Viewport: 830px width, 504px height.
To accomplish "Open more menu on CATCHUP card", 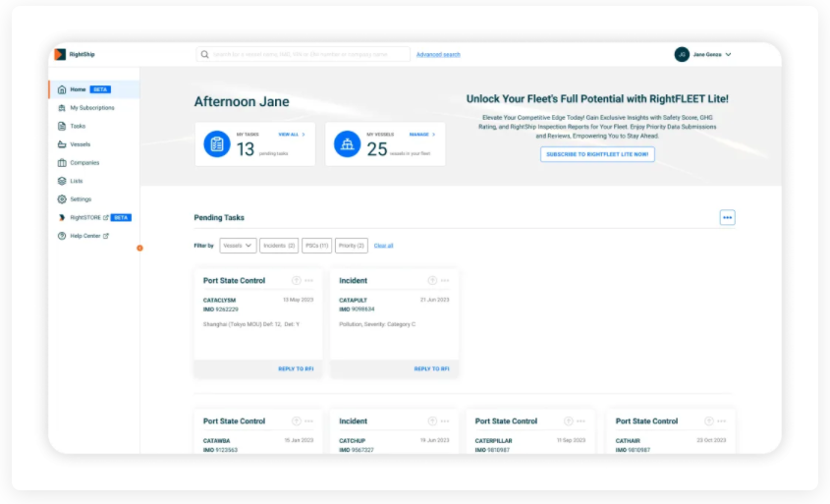I will 445,421.
